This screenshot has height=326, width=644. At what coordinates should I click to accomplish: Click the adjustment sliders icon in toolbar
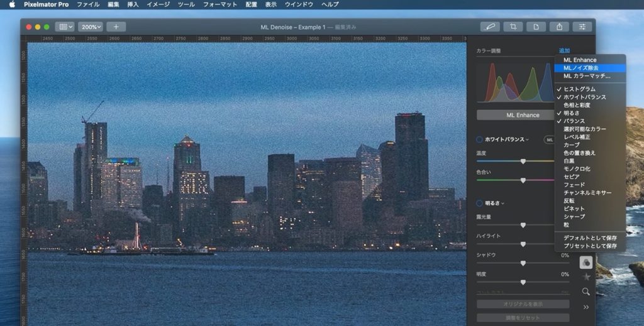point(582,27)
